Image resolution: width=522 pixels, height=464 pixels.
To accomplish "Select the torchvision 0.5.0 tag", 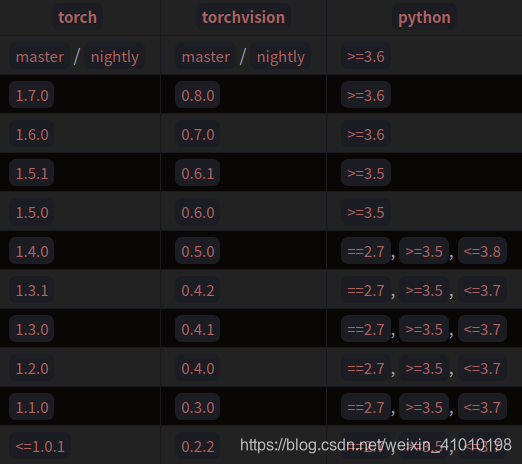I will (x=197, y=251).
